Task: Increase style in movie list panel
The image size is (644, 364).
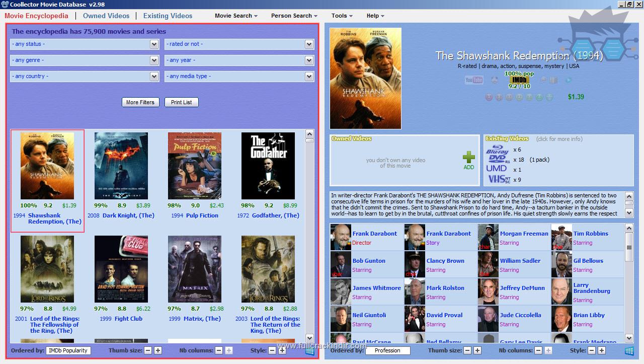Action: coord(282,350)
